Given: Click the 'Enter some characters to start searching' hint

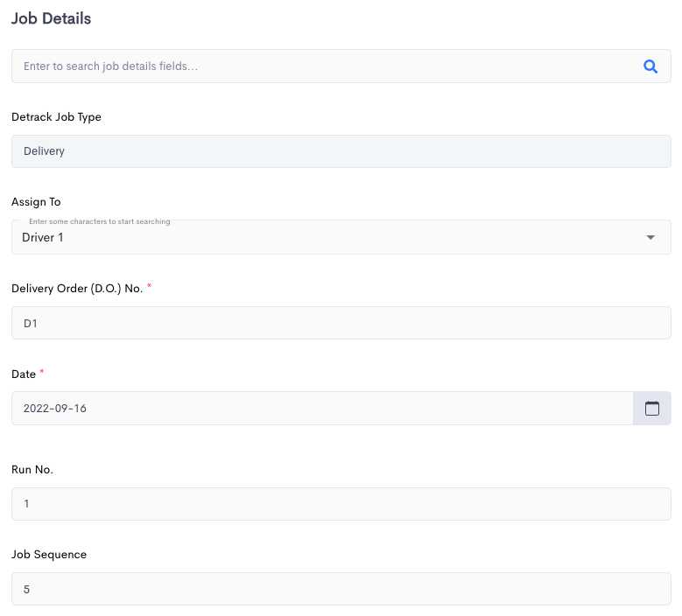Looking at the screenshot, I should click(100, 221).
